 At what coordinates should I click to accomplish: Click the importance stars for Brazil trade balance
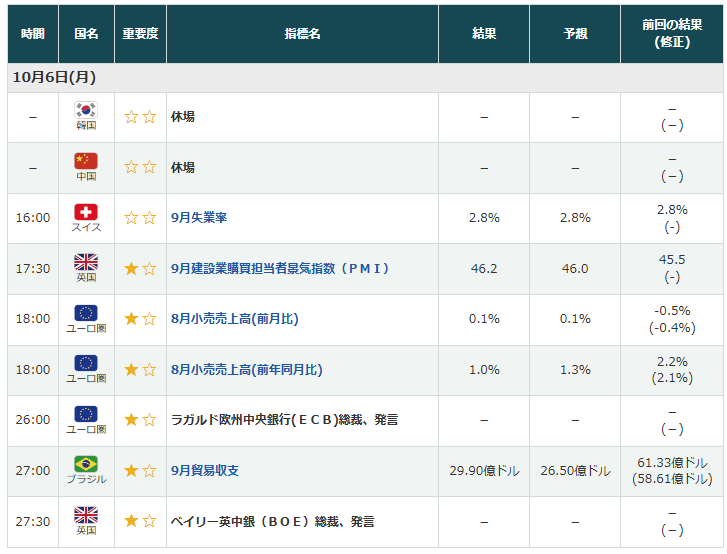coord(140,471)
